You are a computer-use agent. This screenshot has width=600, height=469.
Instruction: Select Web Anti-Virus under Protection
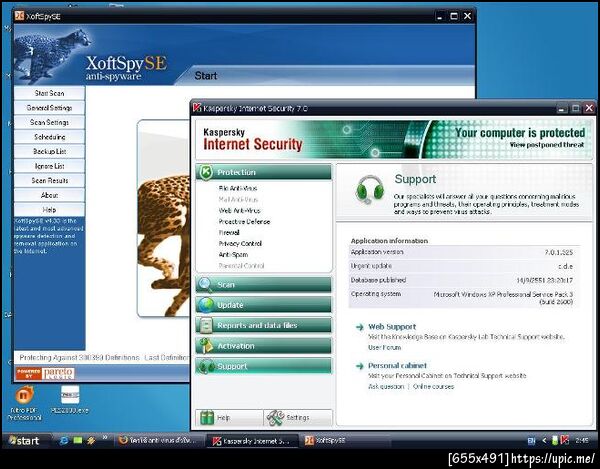tap(239, 210)
